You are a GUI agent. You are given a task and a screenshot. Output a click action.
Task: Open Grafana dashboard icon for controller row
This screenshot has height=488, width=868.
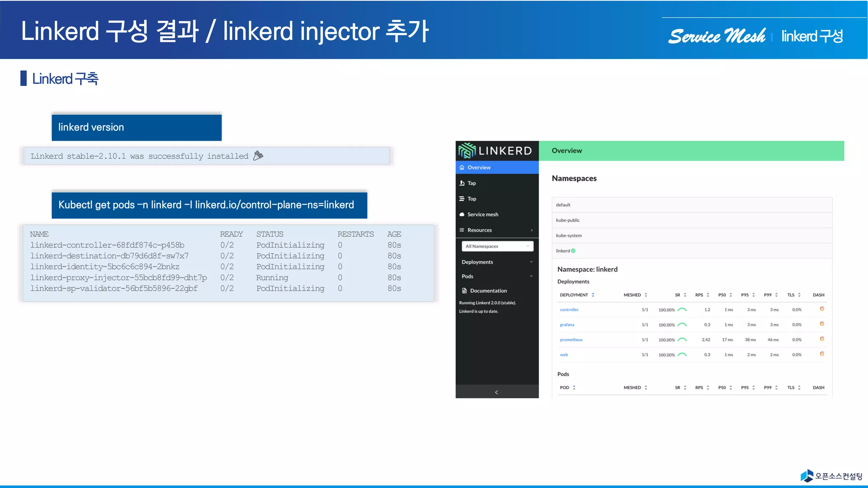tap(822, 309)
